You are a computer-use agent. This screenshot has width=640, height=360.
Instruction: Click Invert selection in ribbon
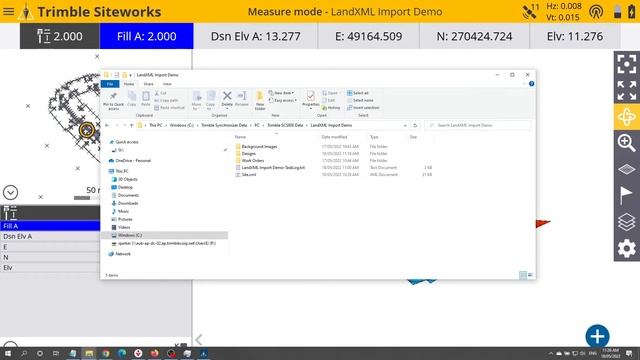coord(363,108)
